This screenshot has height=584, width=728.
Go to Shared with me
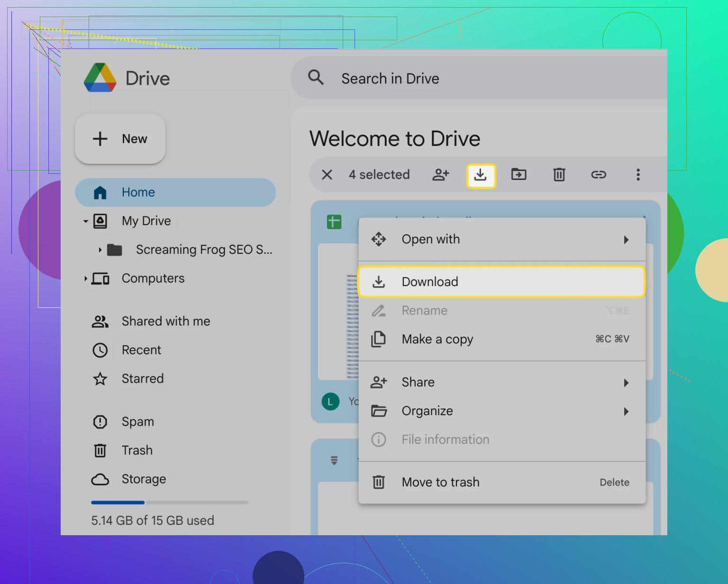[x=165, y=321]
